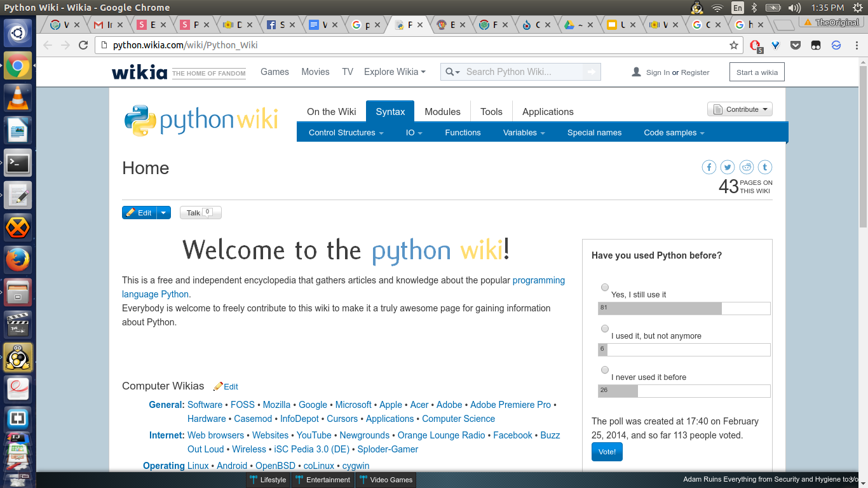Open the Applications navigation tab

pos(548,112)
